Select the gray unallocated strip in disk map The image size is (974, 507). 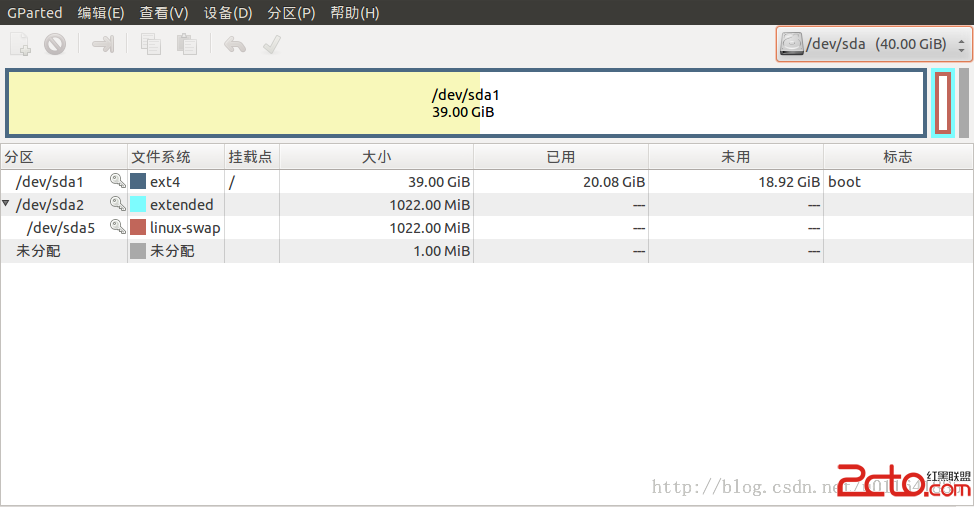click(964, 103)
